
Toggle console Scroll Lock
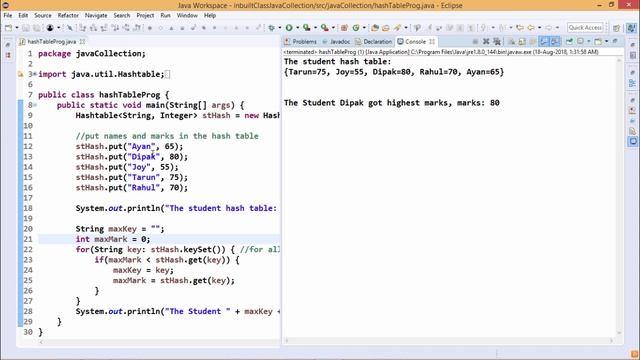[522, 41]
